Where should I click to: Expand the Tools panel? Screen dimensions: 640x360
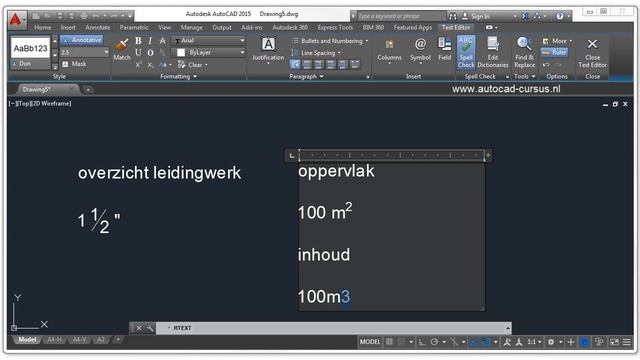(524, 76)
